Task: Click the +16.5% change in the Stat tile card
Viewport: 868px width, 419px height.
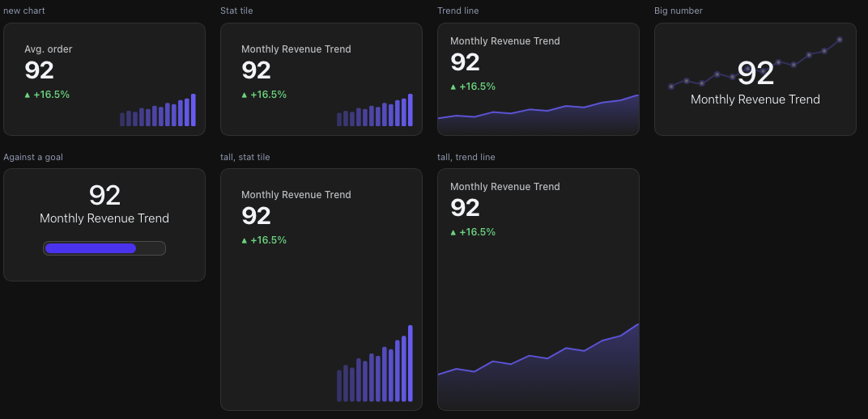Action: (264, 95)
